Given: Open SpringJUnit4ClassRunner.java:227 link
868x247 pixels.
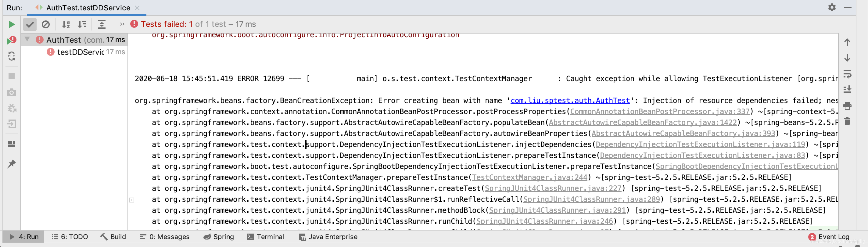Looking at the screenshot, I should point(553,188).
